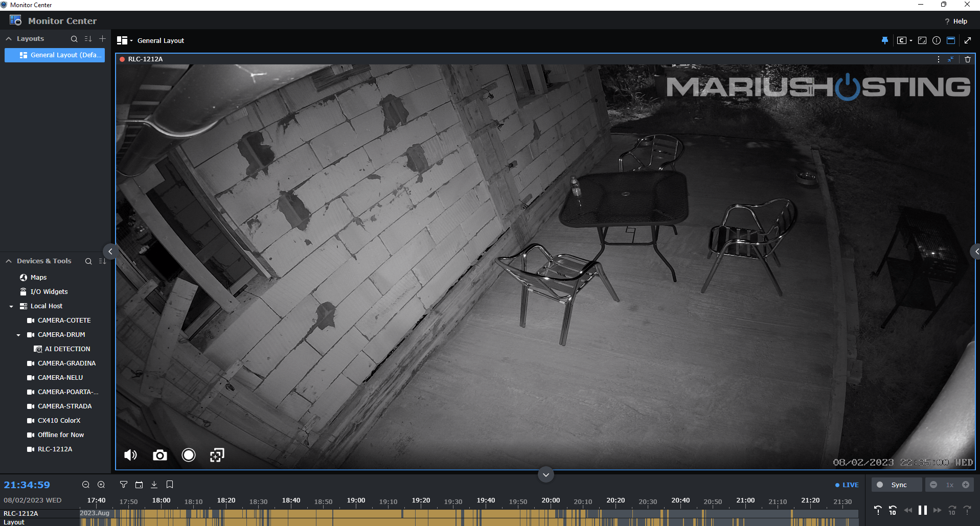Click the RLC-1212A recording track bar
The height and width of the screenshot is (526, 980).
470,513
